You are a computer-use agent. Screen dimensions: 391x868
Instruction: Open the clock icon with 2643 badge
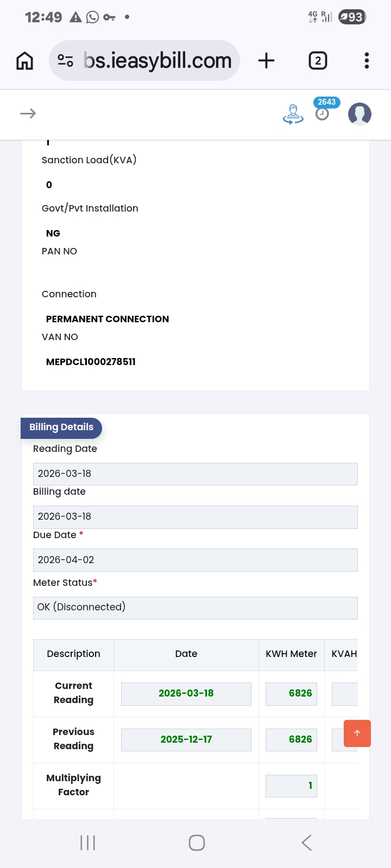click(323, 113)
